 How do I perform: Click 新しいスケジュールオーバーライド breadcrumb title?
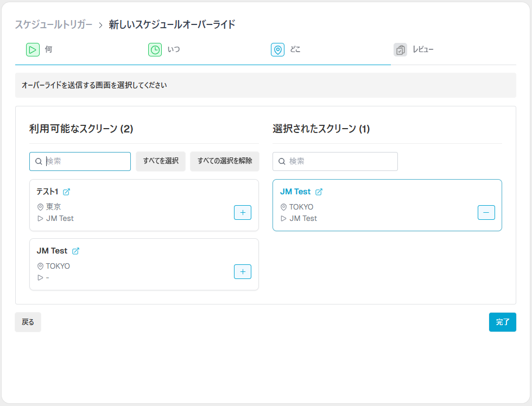172,25
